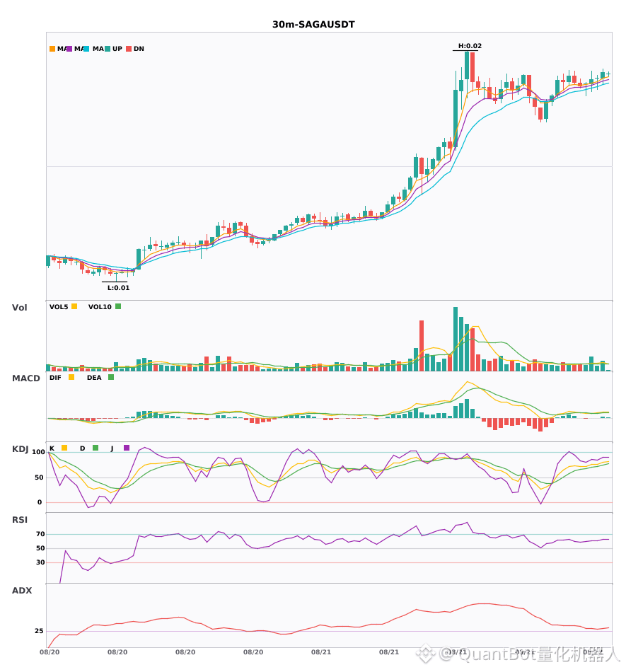
Task: Click the purple J line swatch
Action: (127, 448)
